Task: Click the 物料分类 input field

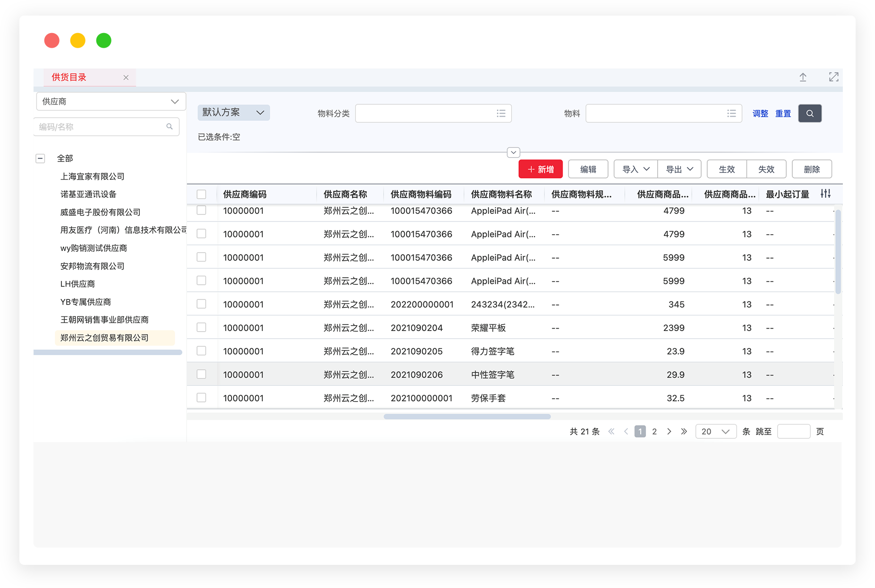Action: pyautogui.click(x=433, y=113)
